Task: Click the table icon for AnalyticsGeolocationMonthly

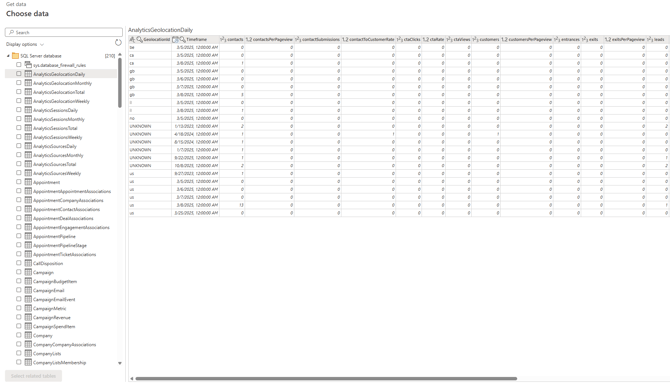Action: point(28,83)
